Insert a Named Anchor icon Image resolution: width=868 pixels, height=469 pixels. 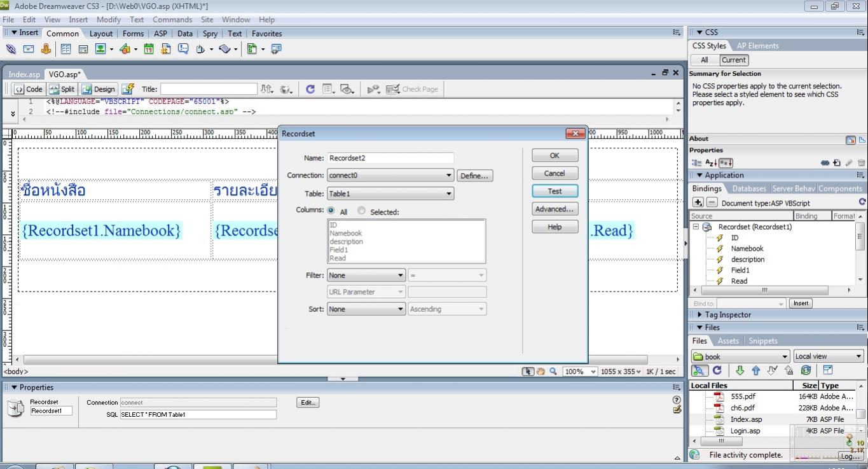coord(46,49)
